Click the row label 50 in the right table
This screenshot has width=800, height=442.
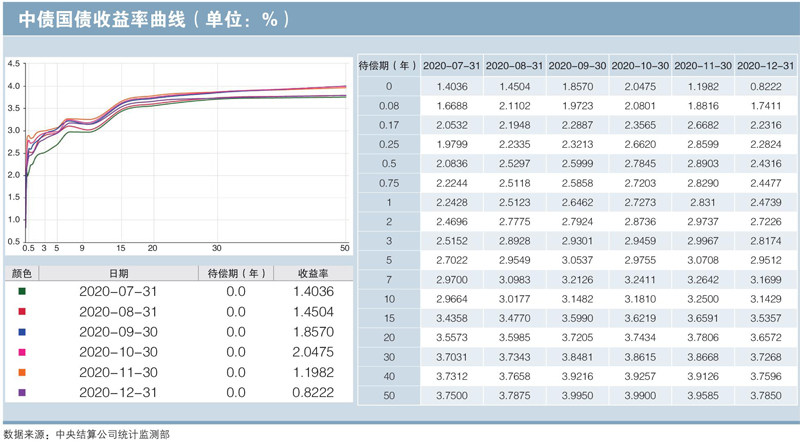(x=387, y=393)
